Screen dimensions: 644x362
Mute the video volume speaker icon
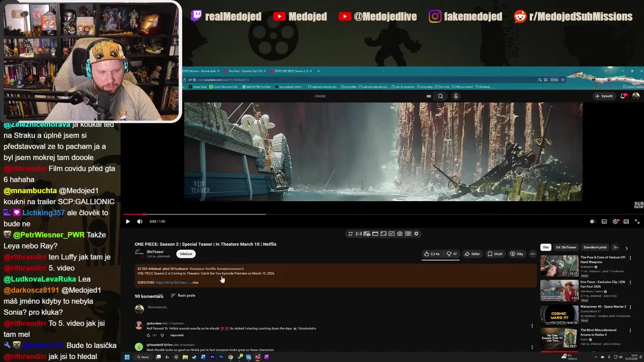coord(140,221)
